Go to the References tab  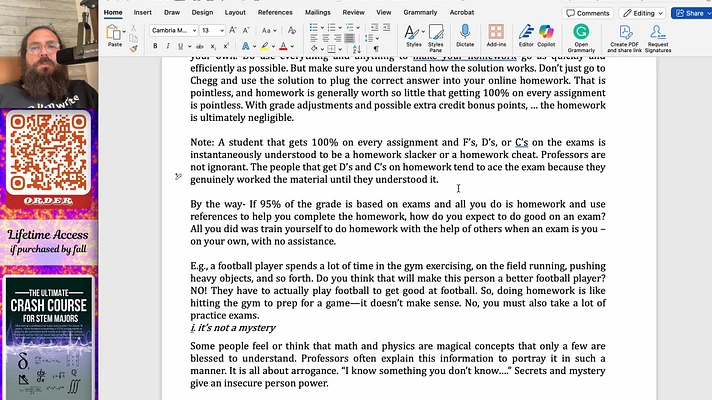coord(275,13)
